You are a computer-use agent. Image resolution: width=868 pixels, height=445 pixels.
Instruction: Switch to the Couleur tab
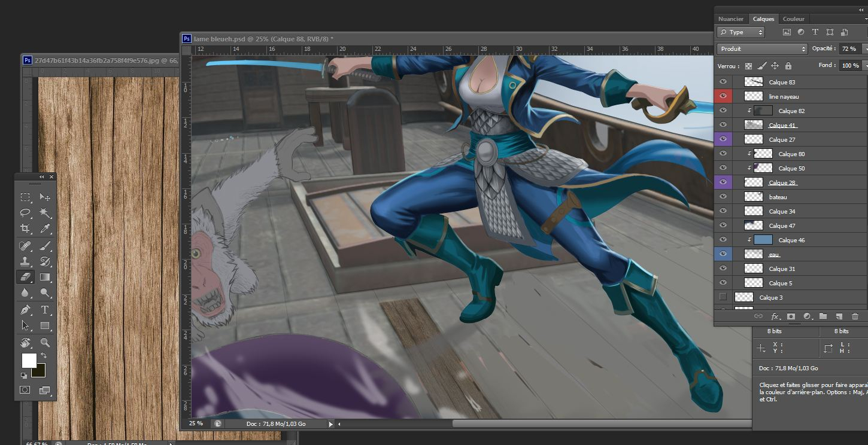pyautogui.click(x=794, y=19)
